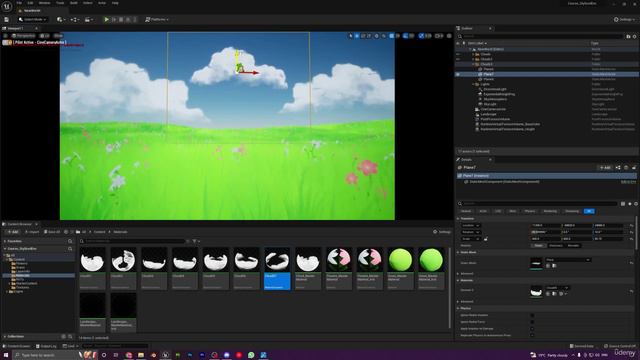
Task: Open the Perspective view mode dropdown
Action: tap(24, 36)
